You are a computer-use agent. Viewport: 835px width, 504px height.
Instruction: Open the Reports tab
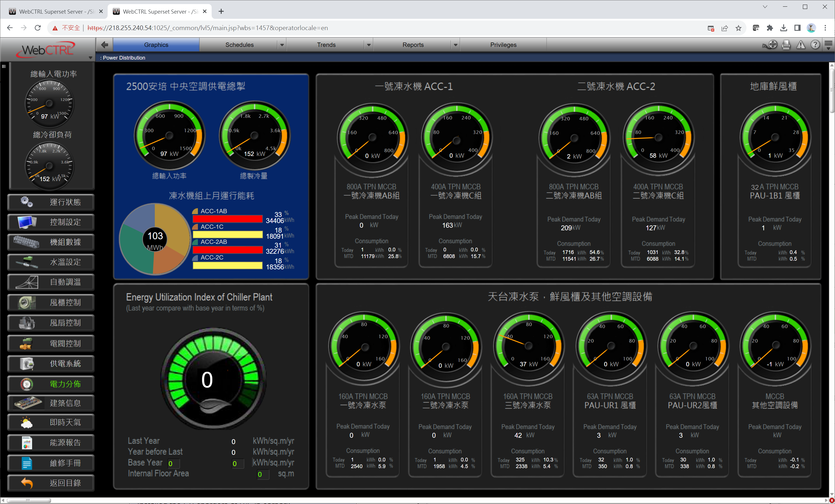click(413, 45)
